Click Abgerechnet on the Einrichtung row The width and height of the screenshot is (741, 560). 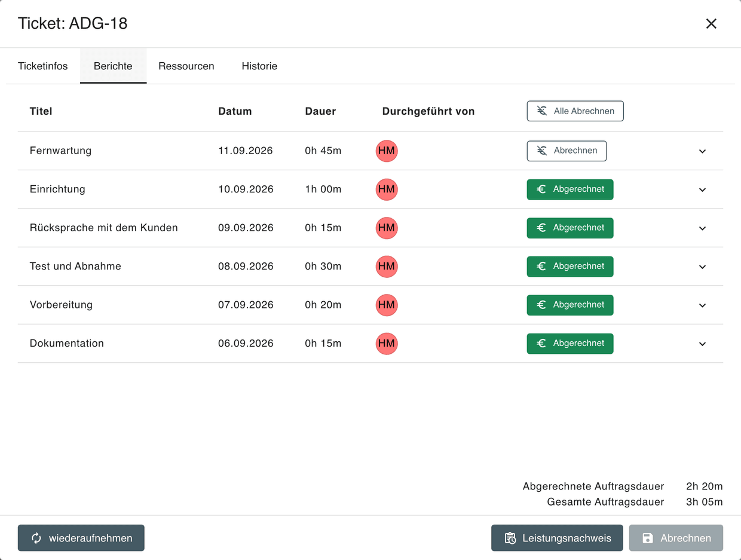(x=570, y=189)
